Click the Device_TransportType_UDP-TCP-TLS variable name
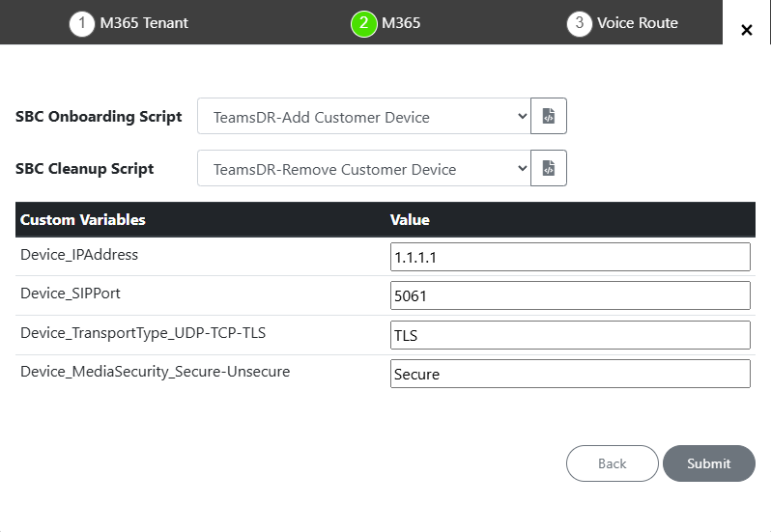The image size is (771, 532). click(143, 333)
